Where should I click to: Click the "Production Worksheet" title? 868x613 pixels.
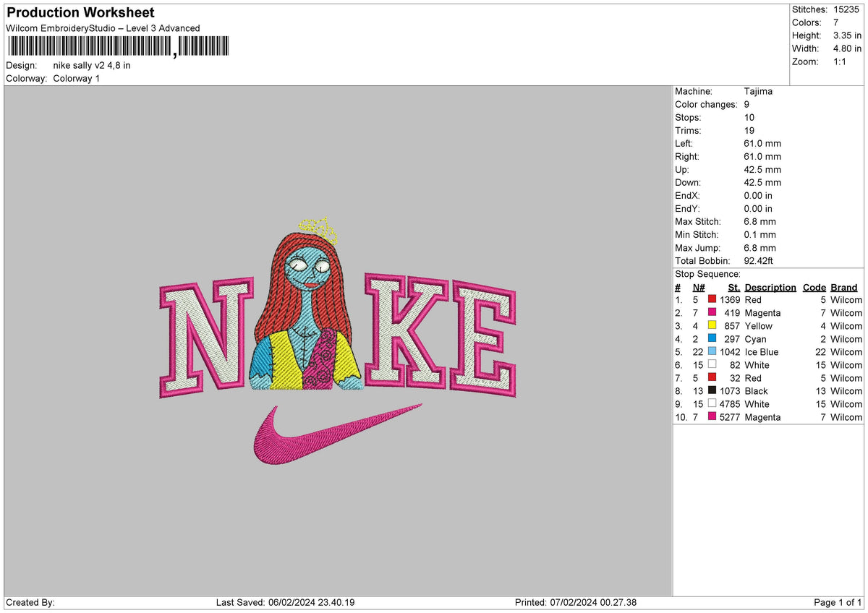(x=80, y=13)
